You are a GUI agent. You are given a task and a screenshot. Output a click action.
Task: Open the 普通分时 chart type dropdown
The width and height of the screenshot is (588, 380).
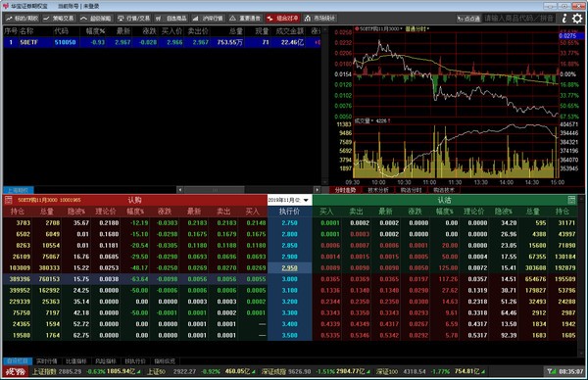(x=417, y=28)
